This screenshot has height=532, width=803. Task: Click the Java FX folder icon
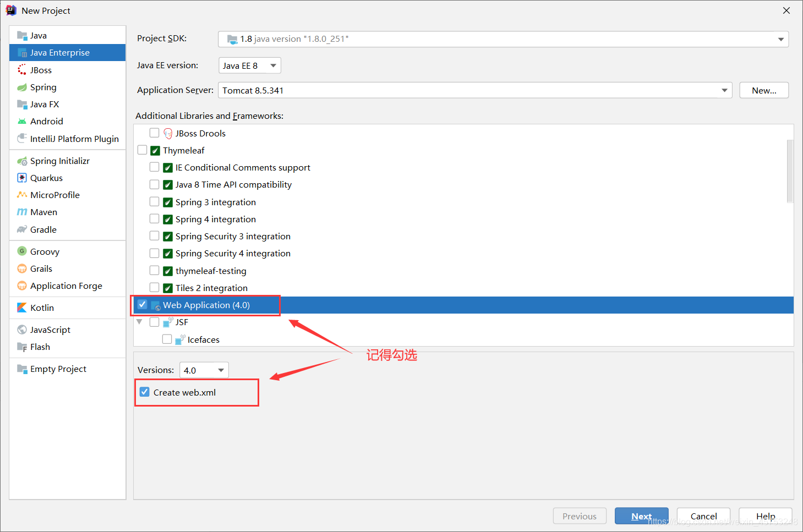click(x=22, y=104)
